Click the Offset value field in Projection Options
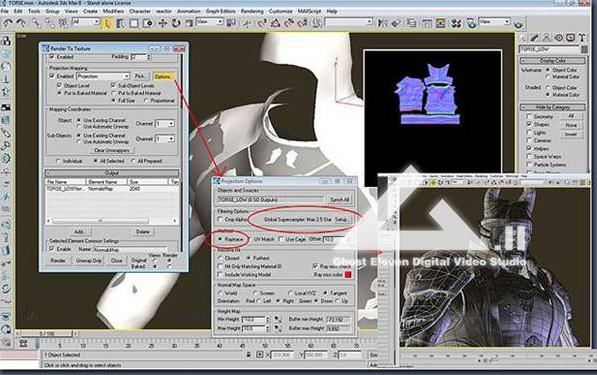This screenshot has height=375, width=597. click(x=333, y=239)
